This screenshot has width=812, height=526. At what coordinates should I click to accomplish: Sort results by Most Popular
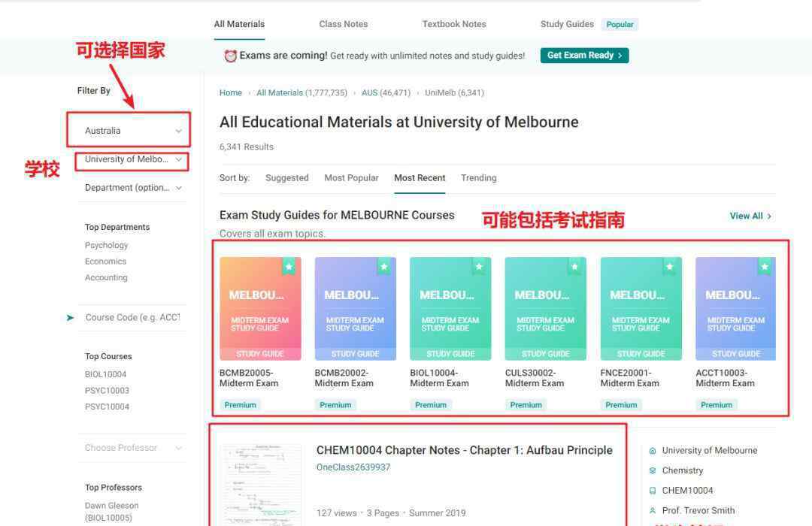point(352,178)
